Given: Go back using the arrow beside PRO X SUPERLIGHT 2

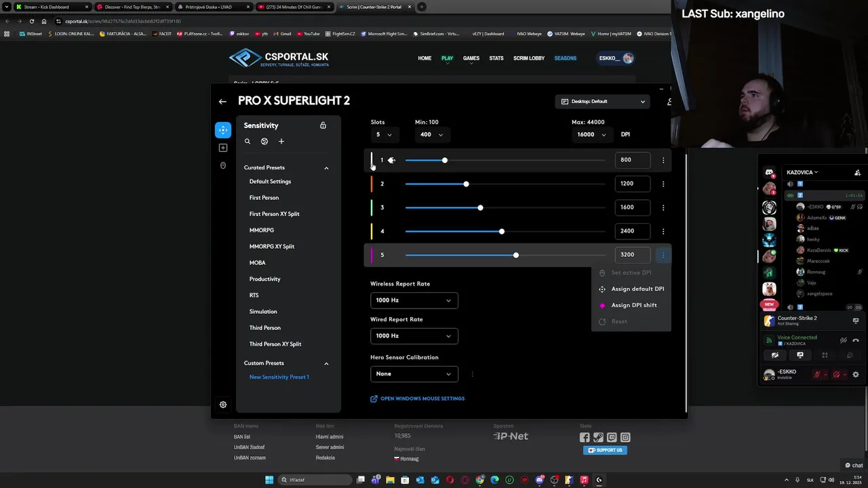Looking at the screenshot, I should click(x=222, y=101).
